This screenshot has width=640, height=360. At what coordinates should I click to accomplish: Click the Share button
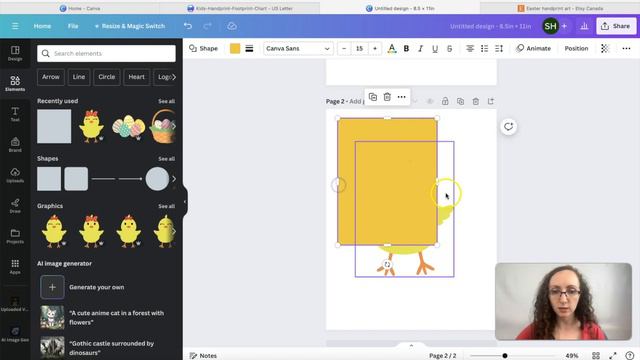(x=616, y=26)
